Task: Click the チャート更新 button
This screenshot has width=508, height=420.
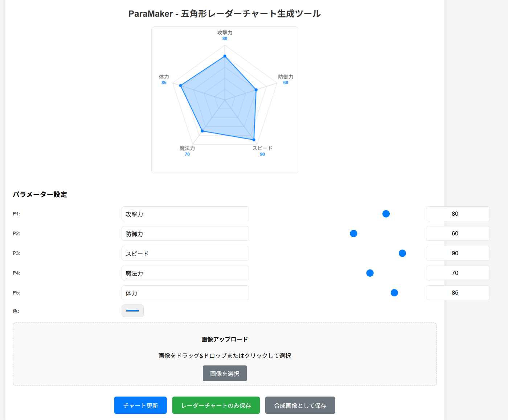Action: (140, 405)
